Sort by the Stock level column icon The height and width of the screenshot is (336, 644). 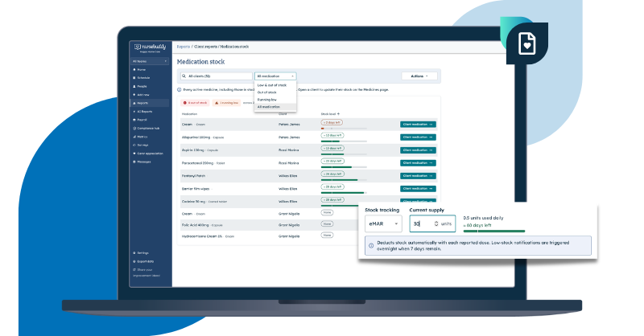tap(338, 114)
